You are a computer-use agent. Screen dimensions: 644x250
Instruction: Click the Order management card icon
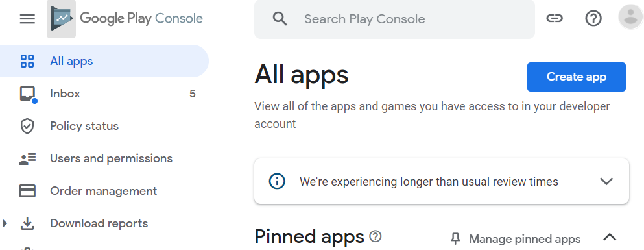coord(27,191)
